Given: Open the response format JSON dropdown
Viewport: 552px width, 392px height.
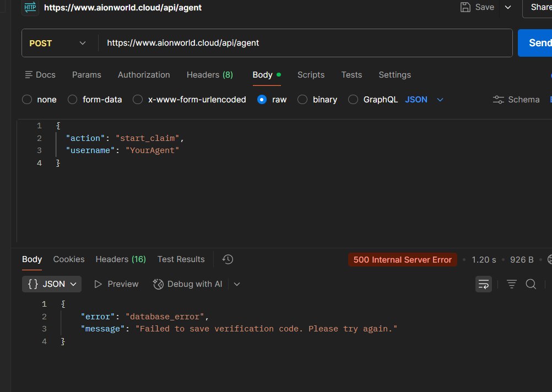Looking at the screenshot, I should coord(52,284).
